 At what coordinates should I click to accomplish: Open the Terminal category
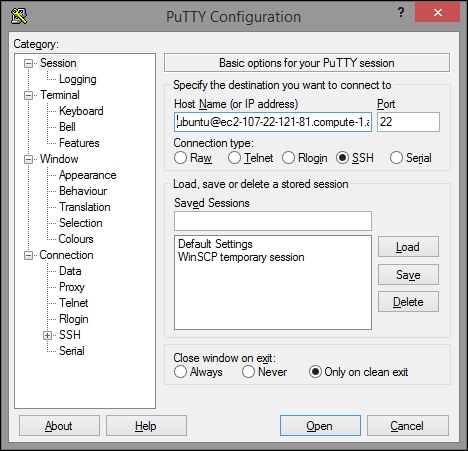click(60, 95)
